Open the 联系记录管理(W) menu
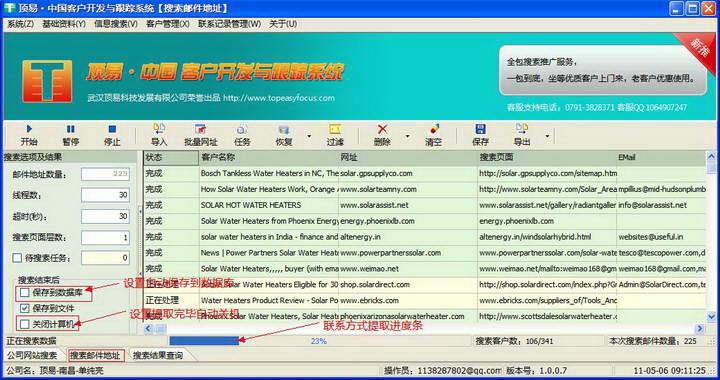 (x=229, y=24)
